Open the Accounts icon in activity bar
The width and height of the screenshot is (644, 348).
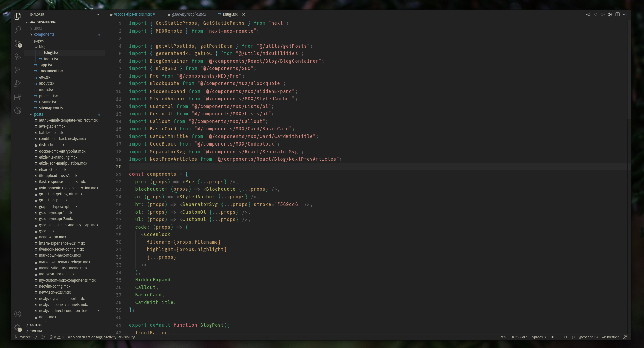pos(18,314)
